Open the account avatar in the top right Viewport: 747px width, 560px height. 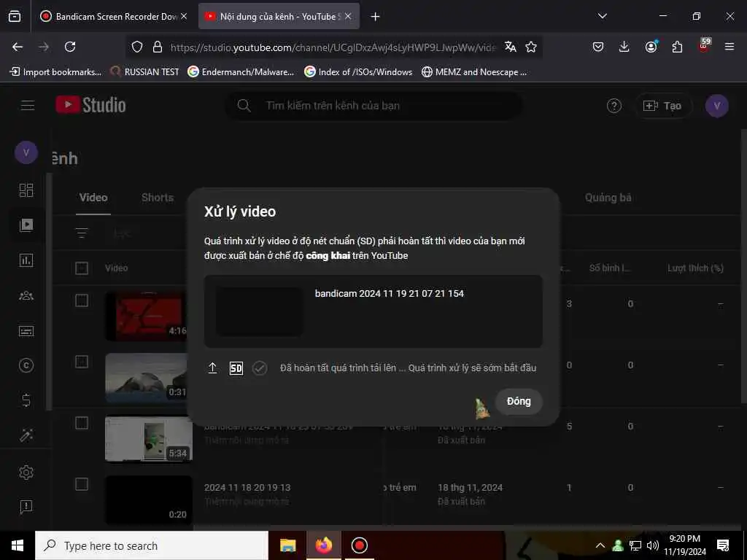716,106
